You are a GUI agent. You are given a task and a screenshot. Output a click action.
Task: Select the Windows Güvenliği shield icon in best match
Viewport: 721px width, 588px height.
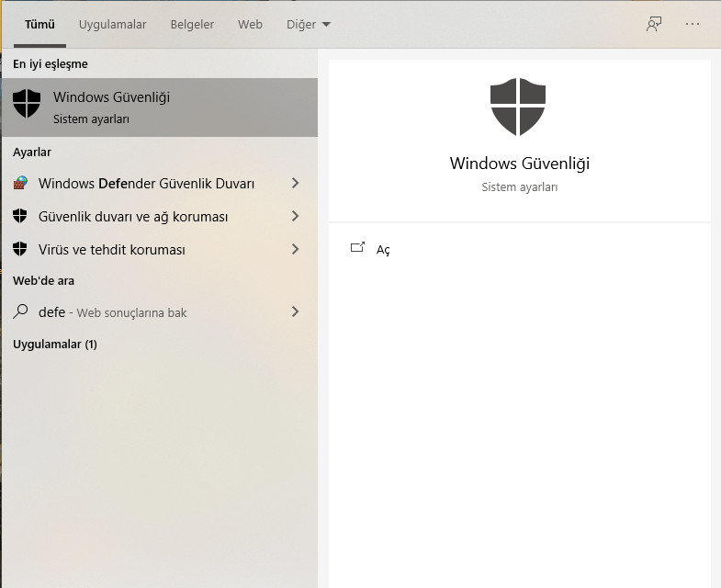(x=27, y=104)
